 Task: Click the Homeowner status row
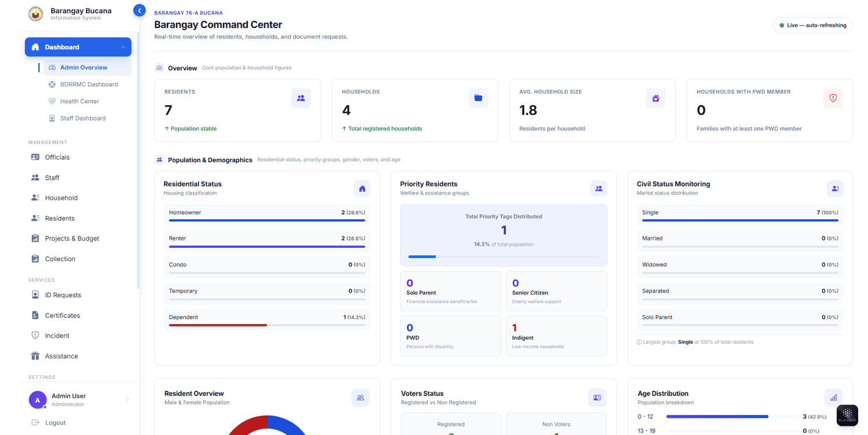coord(267,216)
